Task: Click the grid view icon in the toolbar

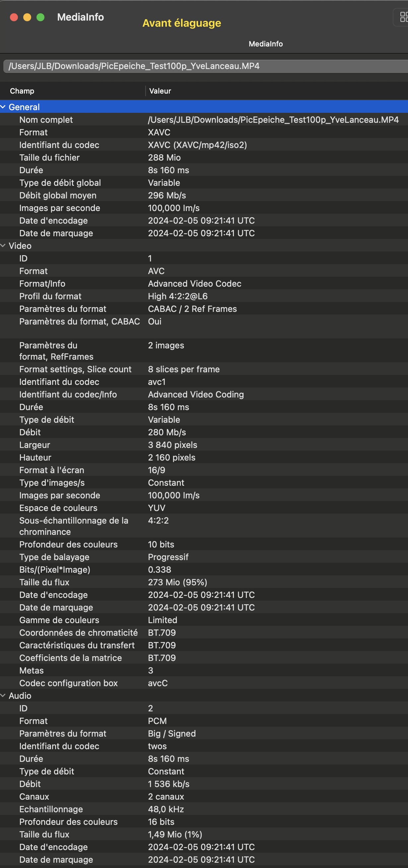Action: [403, 17]
